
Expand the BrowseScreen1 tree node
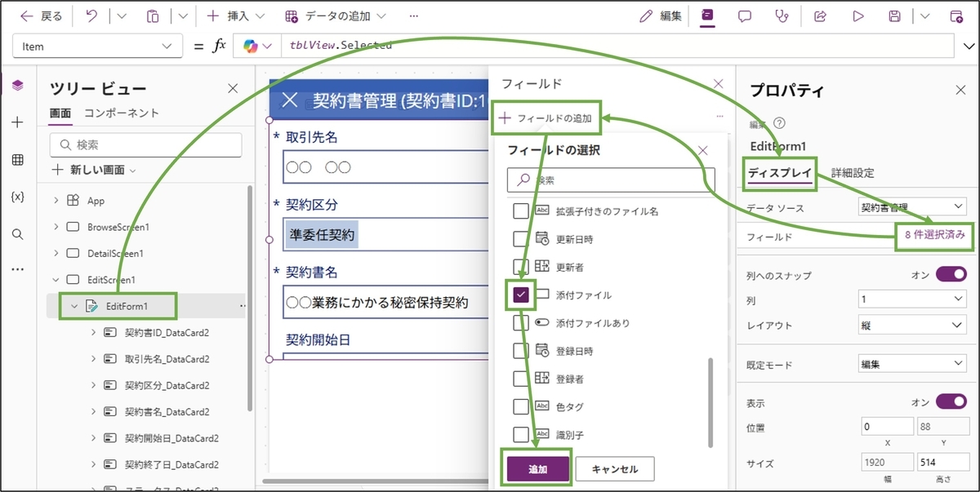point(56,227)
